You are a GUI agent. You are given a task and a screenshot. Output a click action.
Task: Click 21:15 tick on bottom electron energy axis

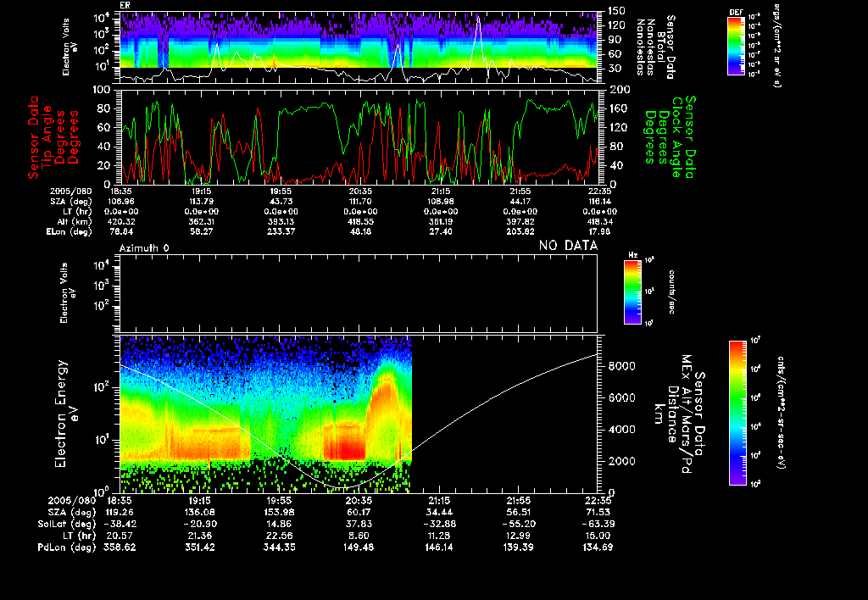[x=439, y=501]
